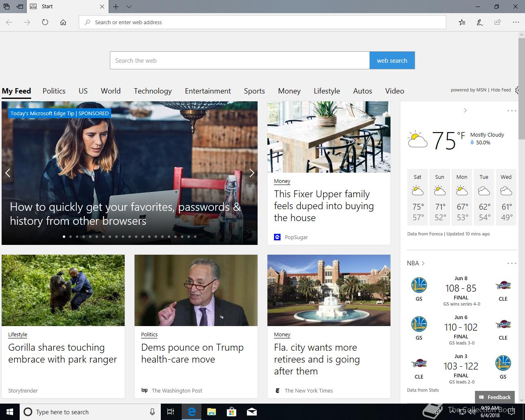Viewport: 525px width, 420px height.
Task: Switch to the Money feed tab
Action: pyautogui.click(x=289, y=91)
